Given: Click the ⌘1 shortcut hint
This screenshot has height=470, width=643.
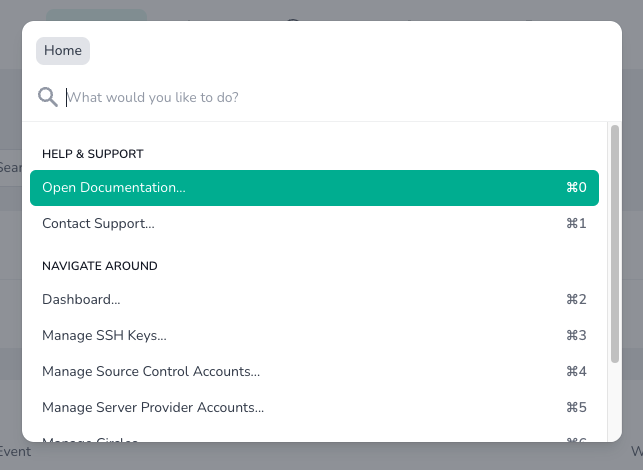Looking at the screenshot, I should 576,224.
